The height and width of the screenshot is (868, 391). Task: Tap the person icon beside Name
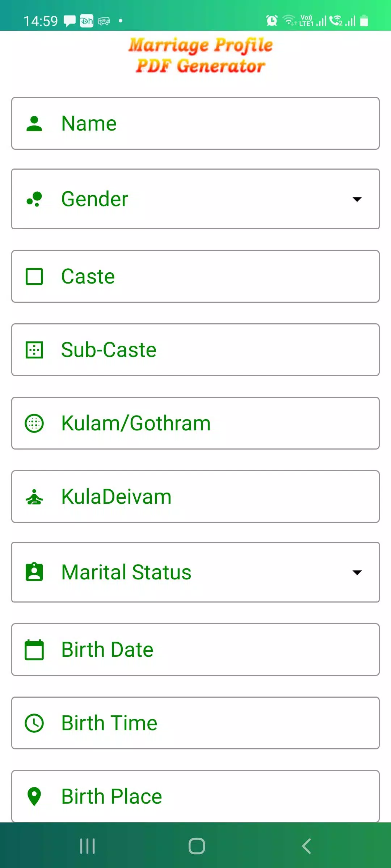(x=34, y=124)
